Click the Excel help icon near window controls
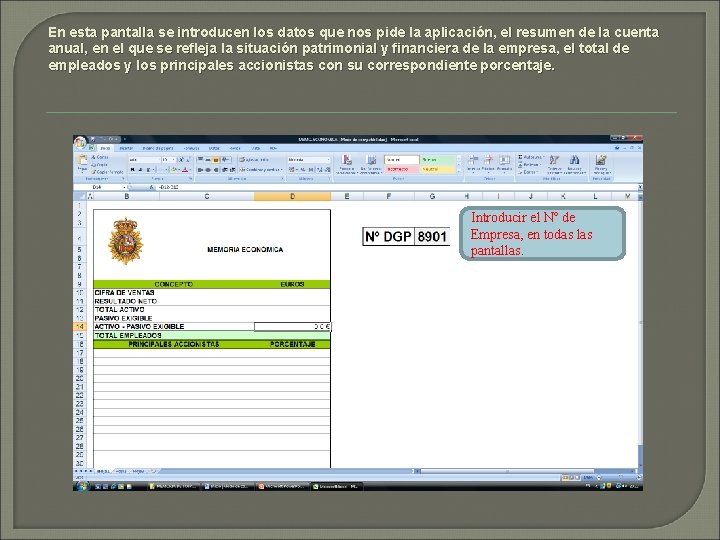Viewport: 720px width, 540px height. tap(617, 148)
